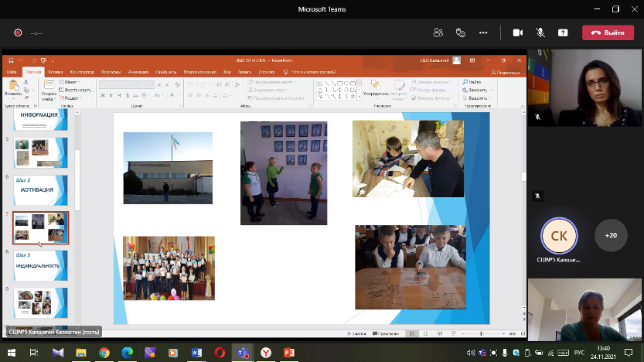Open the More actions ellipsis menu
The image size is (644, 362).
tap(483, 32)
